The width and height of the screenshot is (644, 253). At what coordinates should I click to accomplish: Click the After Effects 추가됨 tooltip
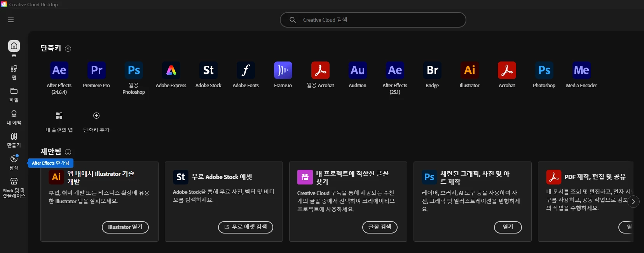pos(51,163)
